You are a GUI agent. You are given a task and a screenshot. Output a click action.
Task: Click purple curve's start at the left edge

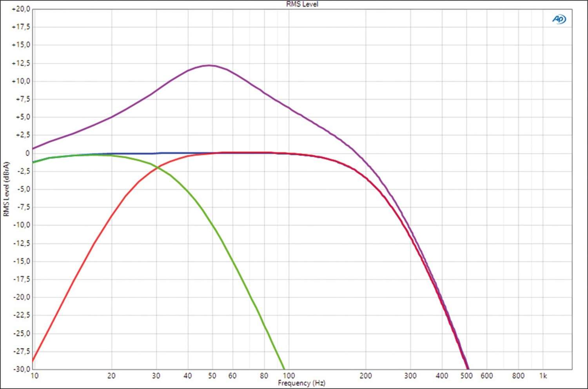[33, 149]
